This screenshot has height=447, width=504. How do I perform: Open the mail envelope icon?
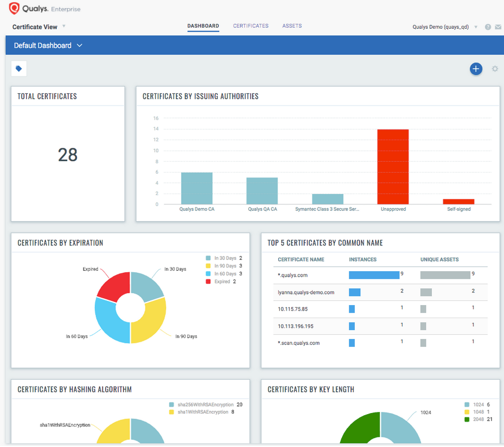click(x=498, y=27)
